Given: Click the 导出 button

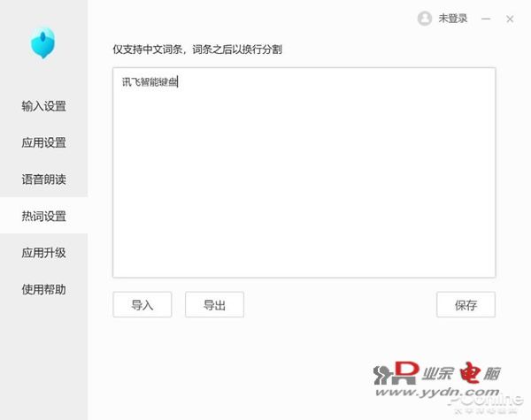Looking at the screenshot, I should (214, 304).
